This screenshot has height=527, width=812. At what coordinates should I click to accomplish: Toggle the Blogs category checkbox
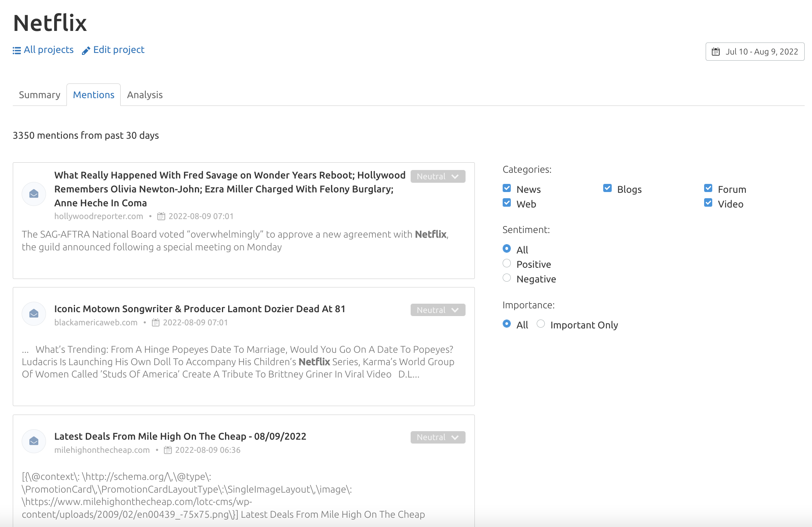pyautogui.click(x=607, y=189)
